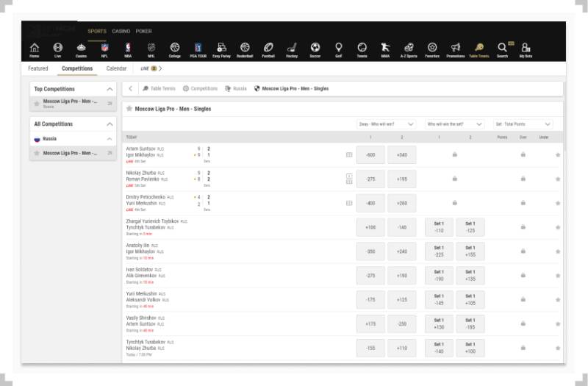Switch to the Competitions tab
Image resolution: width=588 pixels, height=386 pixels.
coord(77,68)
